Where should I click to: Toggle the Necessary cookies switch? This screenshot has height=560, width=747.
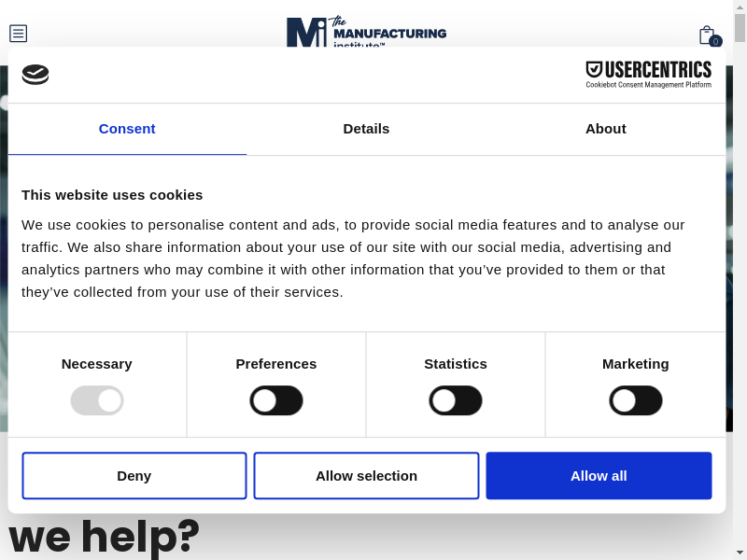(x=97, y=400)
